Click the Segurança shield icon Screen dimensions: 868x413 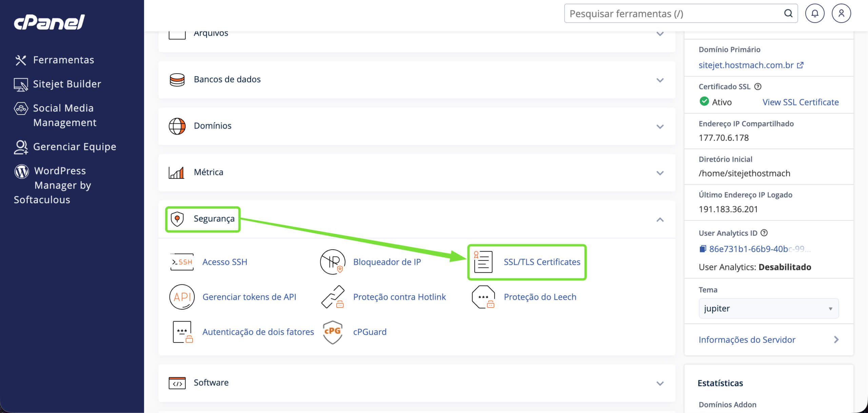(177, 219)
